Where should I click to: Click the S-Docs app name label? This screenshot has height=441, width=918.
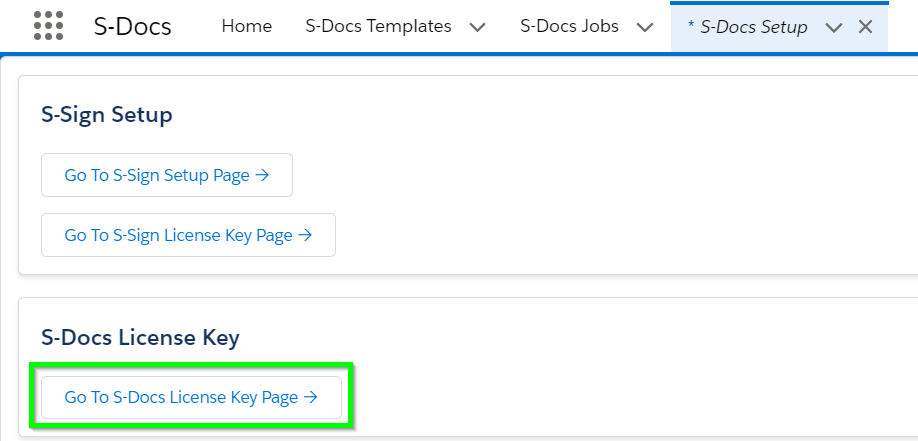(132, 27)
